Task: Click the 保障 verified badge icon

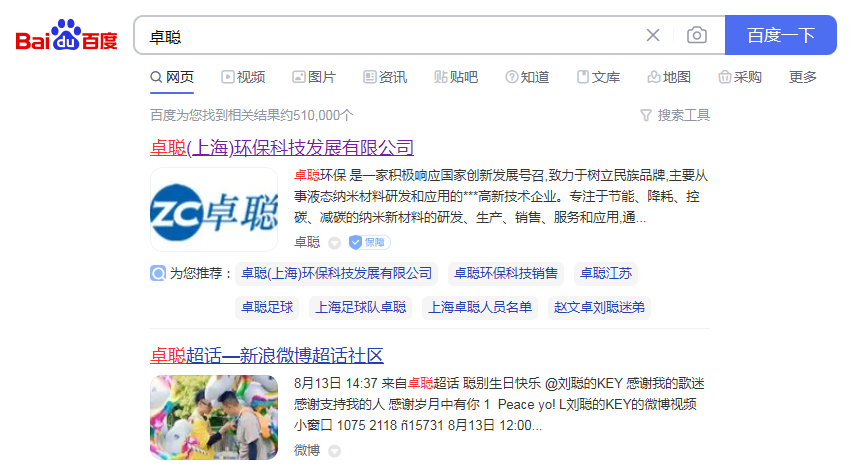Action: pyautogui.click(x=370, y=242)
